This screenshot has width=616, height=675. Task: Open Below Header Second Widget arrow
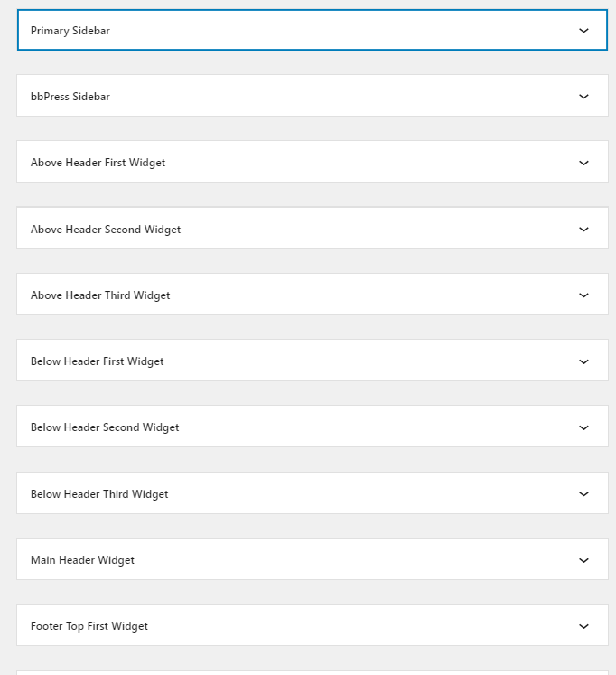[583, 427]
